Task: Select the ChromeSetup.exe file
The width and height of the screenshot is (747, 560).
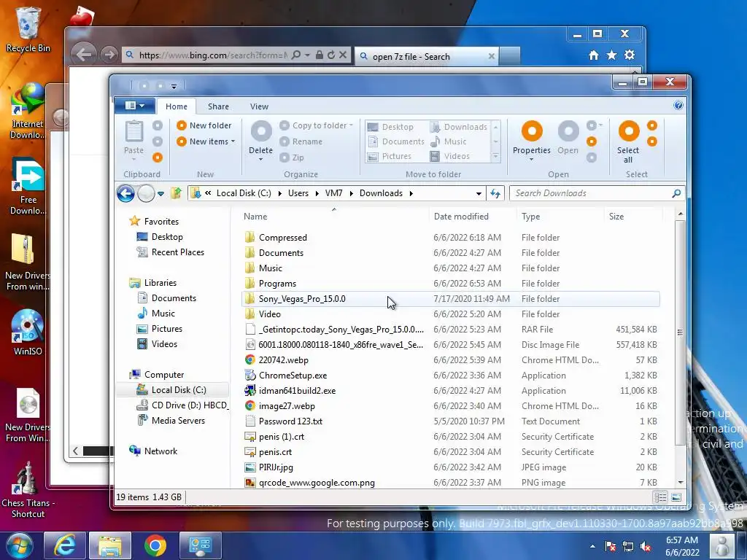Action: pos(450,376)
